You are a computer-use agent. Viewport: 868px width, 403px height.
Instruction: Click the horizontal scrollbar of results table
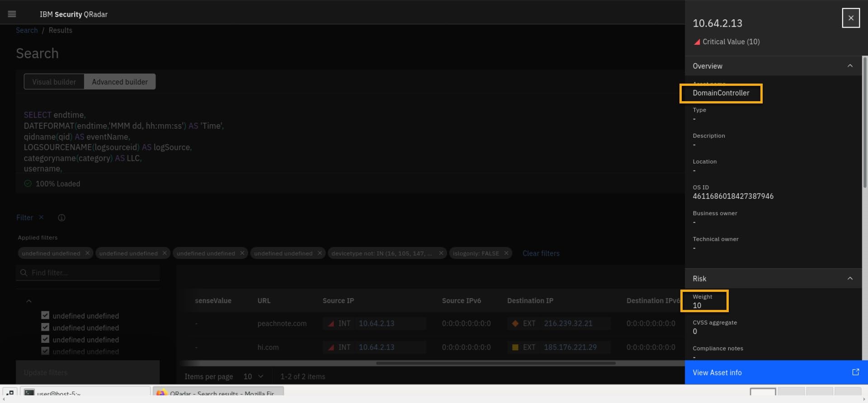[495, 363]
